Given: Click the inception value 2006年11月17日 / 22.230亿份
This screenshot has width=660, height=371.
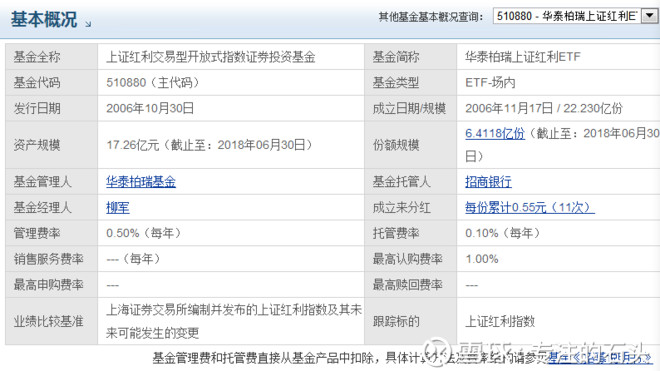Looking at the screenshot, I should (544, 109).
